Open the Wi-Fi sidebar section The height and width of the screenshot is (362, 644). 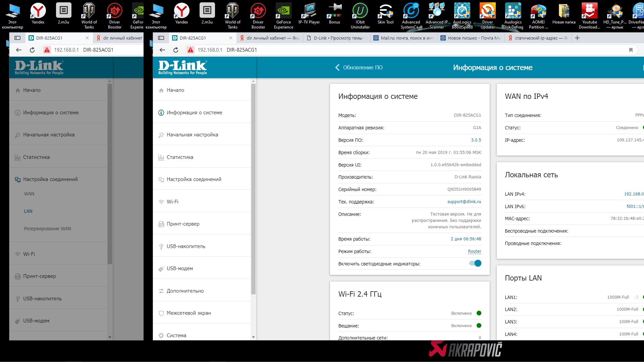(x=172, y=202)
